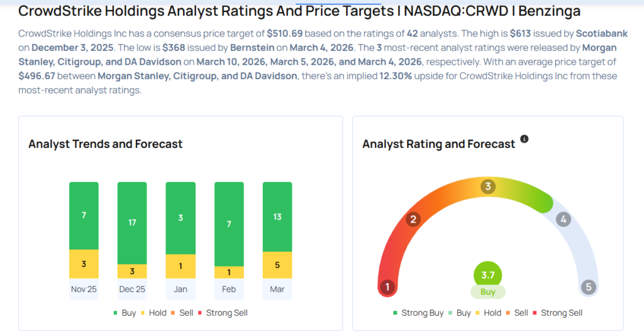This screenshot has height=334, width=644.
Task: Click the Mar yellow Hold bar showing 5
Action: (x=277, y=265)
